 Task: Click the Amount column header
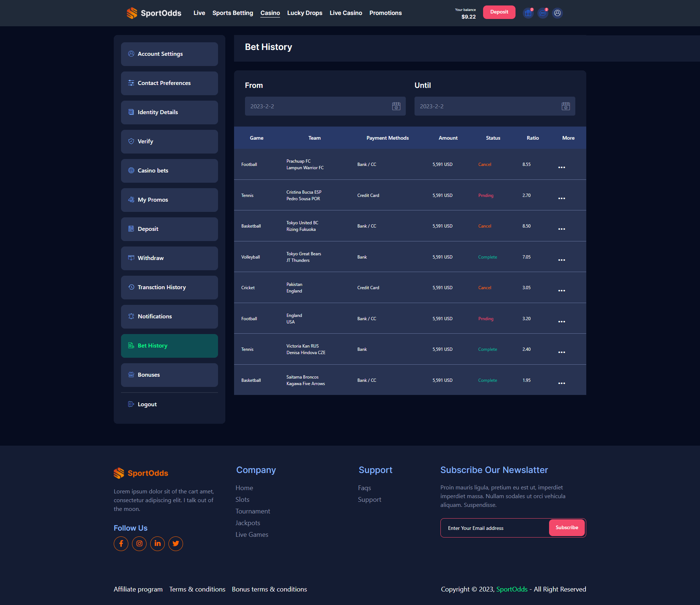[448, 138]
